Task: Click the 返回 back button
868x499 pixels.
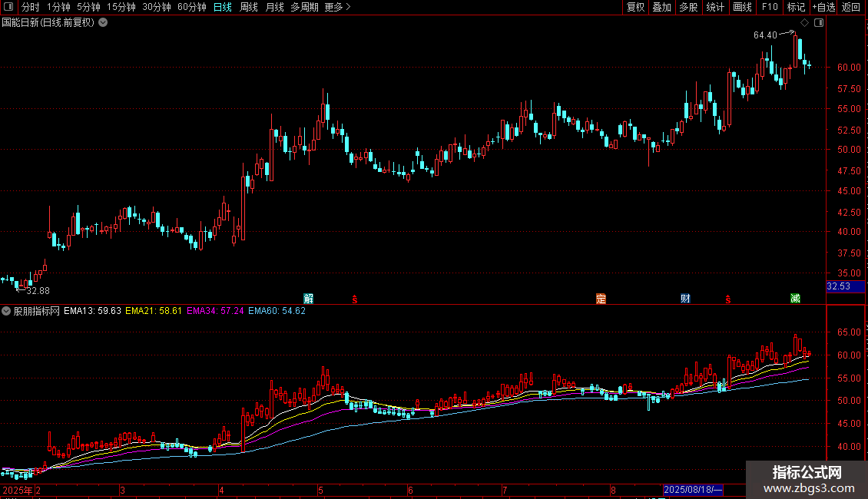Action: coord(851,7)
